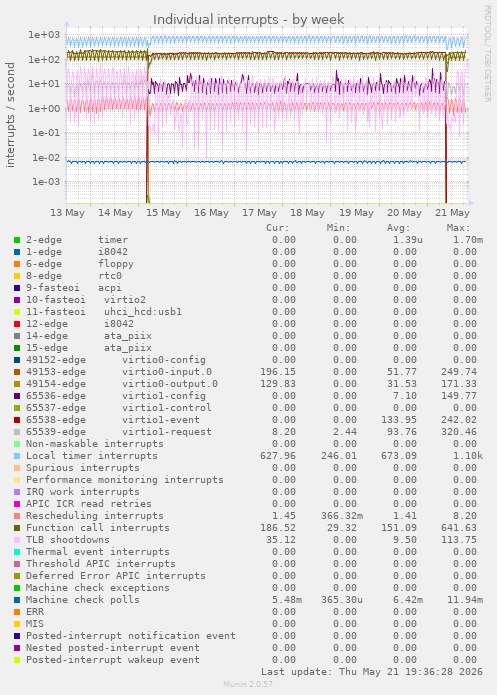Click the Local timer interrupts light-blue swatch
The width and height of the screenshot is (497, 695).
click(17, 456)
